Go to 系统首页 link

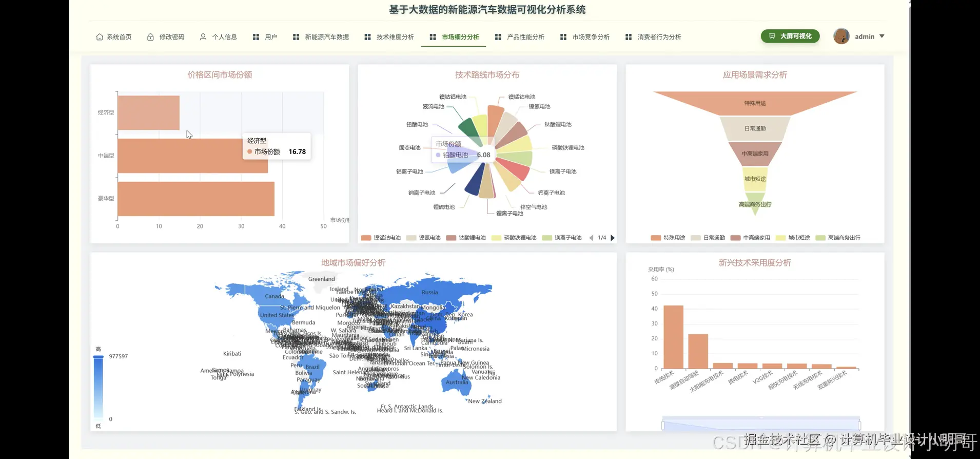coord(114,37)
